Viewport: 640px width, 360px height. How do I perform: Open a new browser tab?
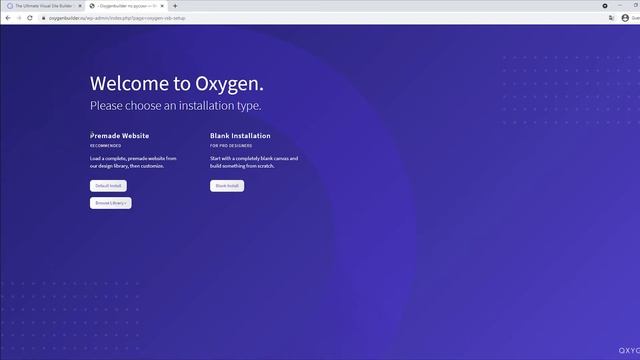(175, 6)
